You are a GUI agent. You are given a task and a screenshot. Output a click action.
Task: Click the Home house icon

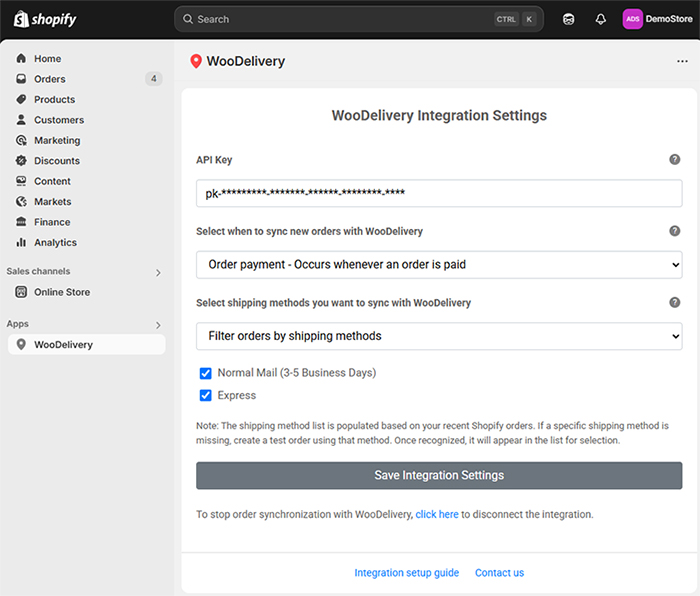[21, 58]
